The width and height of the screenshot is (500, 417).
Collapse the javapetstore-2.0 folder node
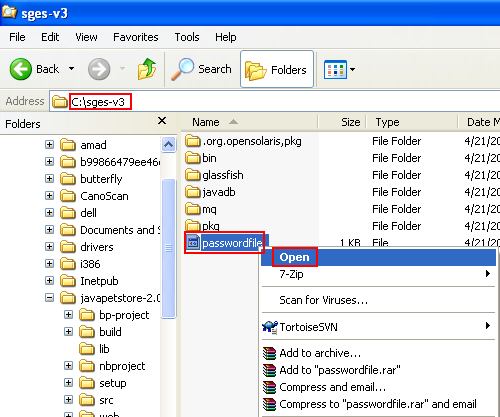pos(49,298)
